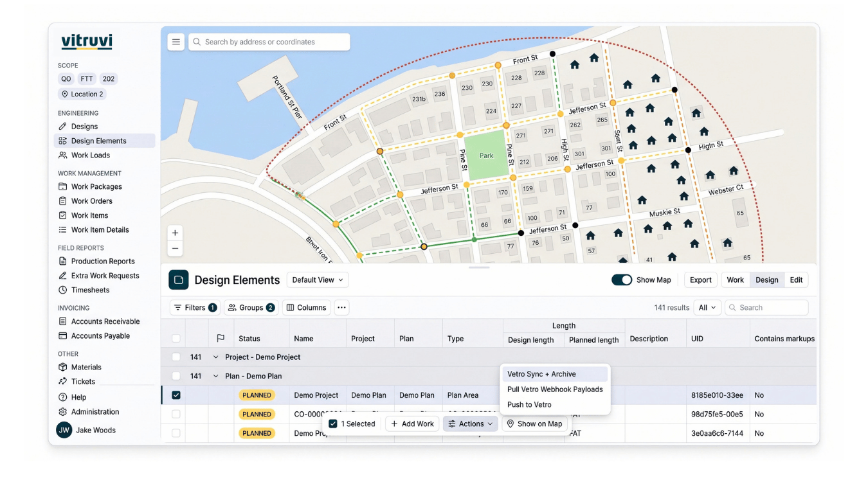Click the Accounts Payable card icon
This screenshot has height=482, width=868.
tap(62, 336)
